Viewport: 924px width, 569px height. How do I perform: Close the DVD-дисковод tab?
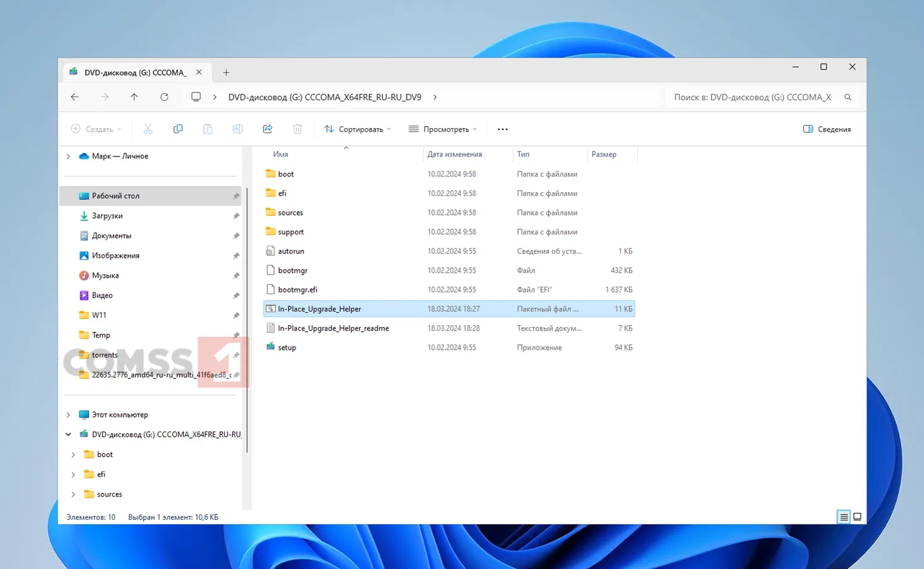(199, 73)
